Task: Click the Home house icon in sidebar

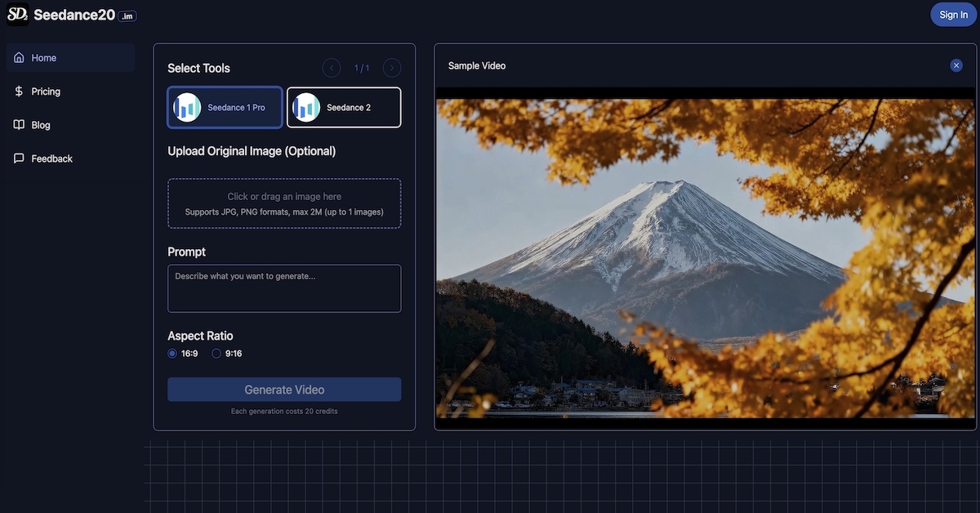Action: click(x=19, y=58)
